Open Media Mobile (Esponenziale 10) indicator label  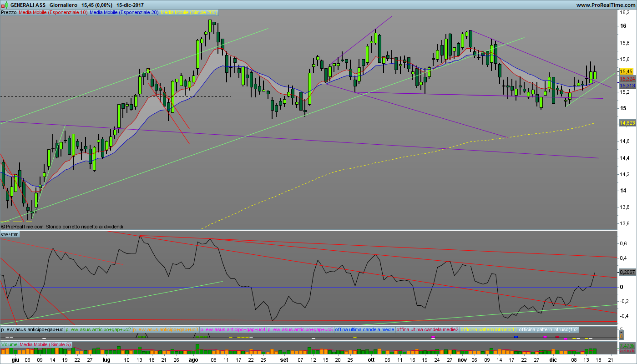click(53, 12)
